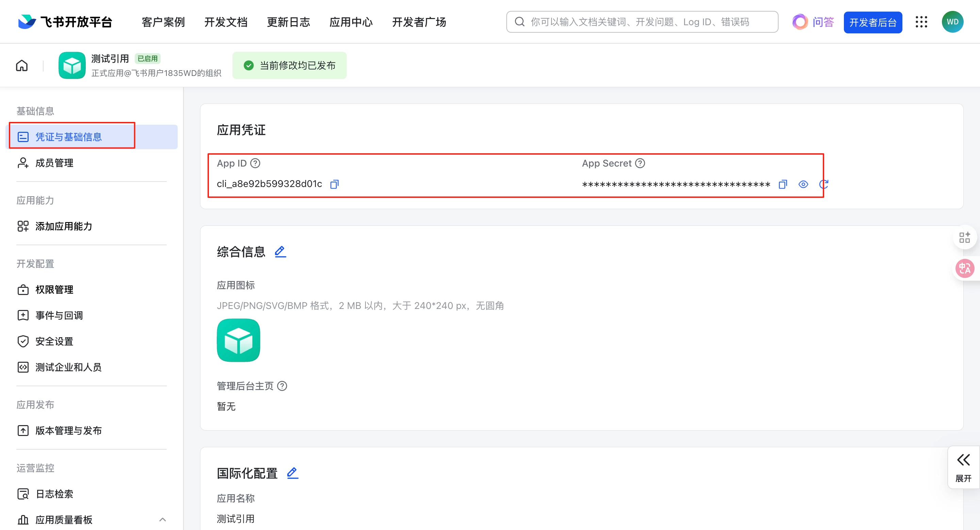Open 权限管理 in sidebar
Screen dimensions: 980x530
[54, 290]
